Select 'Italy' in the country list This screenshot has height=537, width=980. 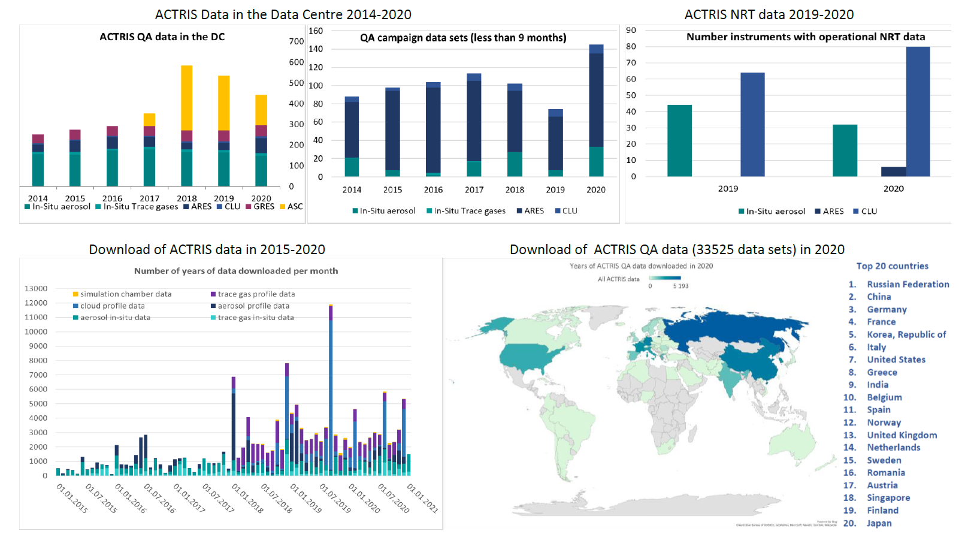pos(876,347)
